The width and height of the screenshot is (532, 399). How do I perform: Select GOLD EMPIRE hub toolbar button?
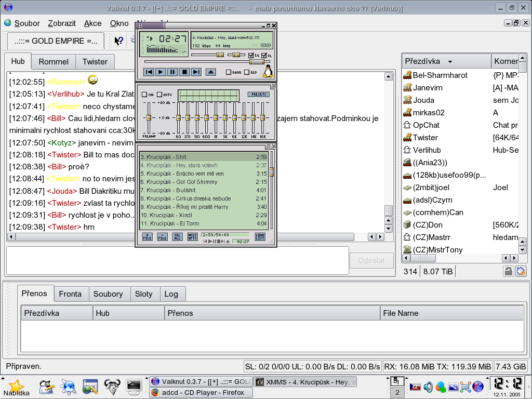(56, 41)
